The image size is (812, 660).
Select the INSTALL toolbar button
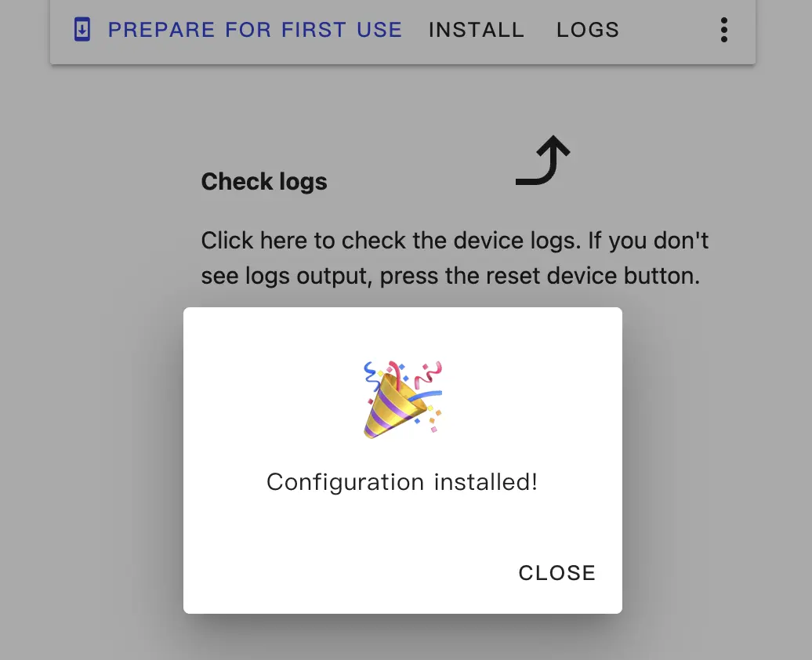coord(477,30)
